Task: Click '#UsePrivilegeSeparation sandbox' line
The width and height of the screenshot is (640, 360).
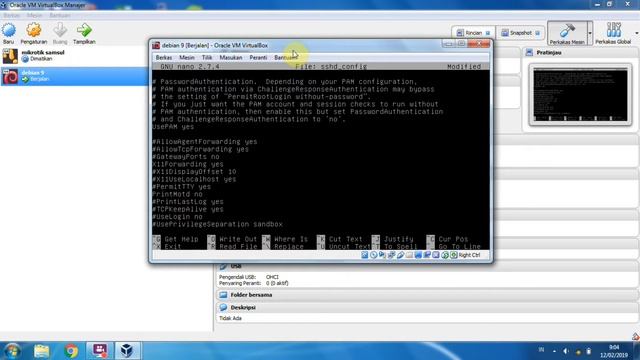Action: 218,224
